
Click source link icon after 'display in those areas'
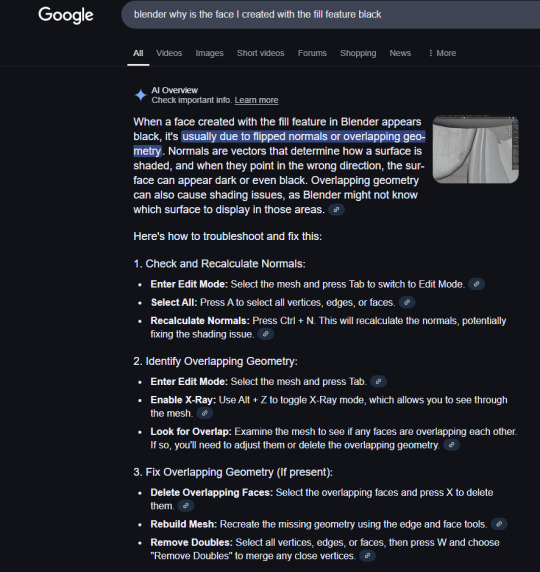[336, 210]
